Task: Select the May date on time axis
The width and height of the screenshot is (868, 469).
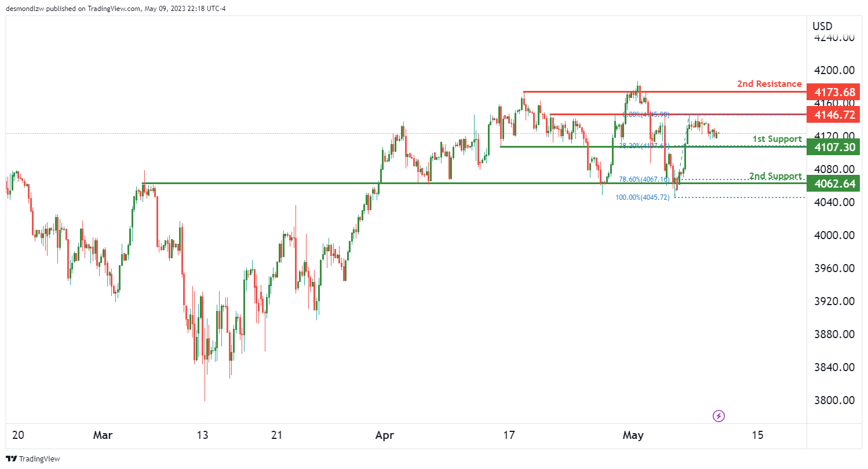Action: 633,435
